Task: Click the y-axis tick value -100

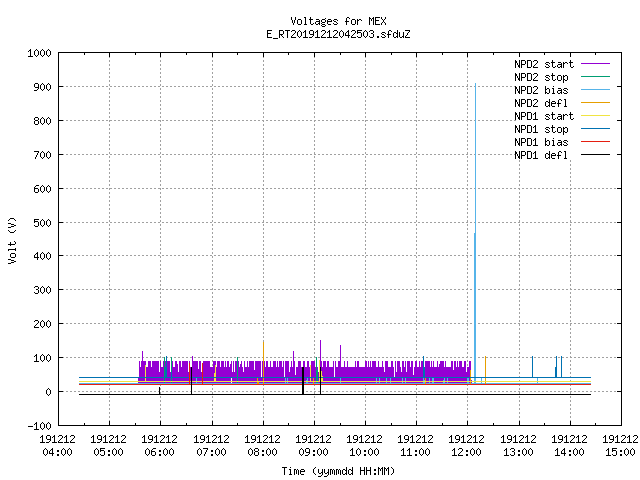Action: (39, 426)
